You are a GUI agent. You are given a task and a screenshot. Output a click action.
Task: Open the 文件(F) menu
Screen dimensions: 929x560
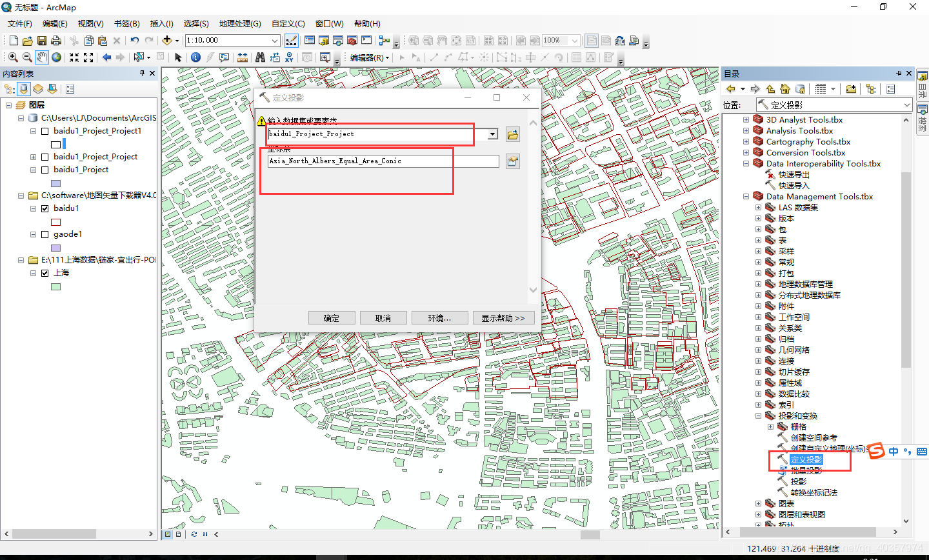(20, 24)
